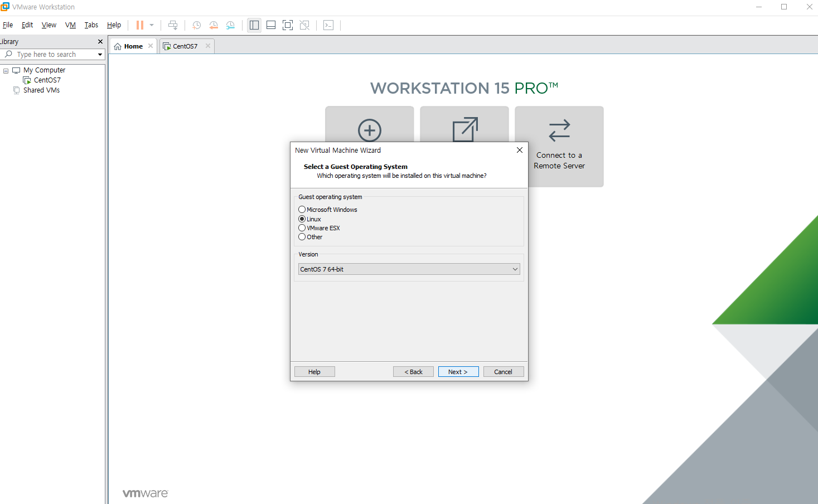Click the Send Ctrl+Alt+Del toolbar icon

(173, 25)
